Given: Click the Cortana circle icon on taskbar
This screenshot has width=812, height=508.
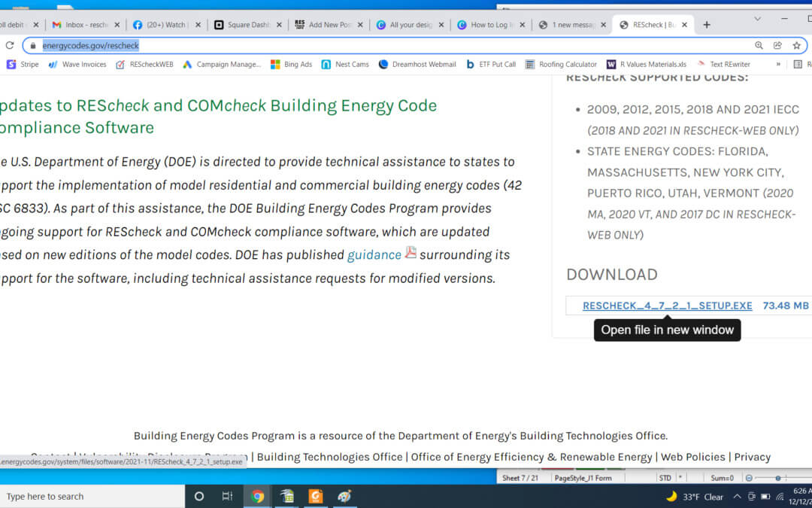Looking at the screenshot, I should (x=199, y=496).
